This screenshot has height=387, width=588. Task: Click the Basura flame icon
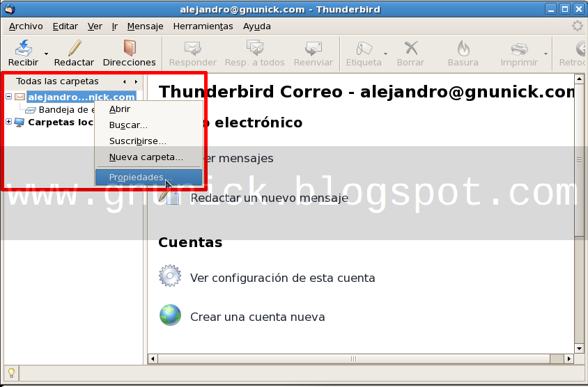(x=463, y=48)
